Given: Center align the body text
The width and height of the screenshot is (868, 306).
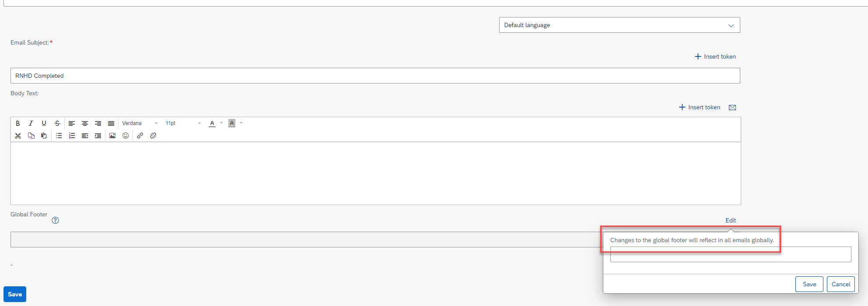Looking at the screenshot, I should (x=85, y=123).
